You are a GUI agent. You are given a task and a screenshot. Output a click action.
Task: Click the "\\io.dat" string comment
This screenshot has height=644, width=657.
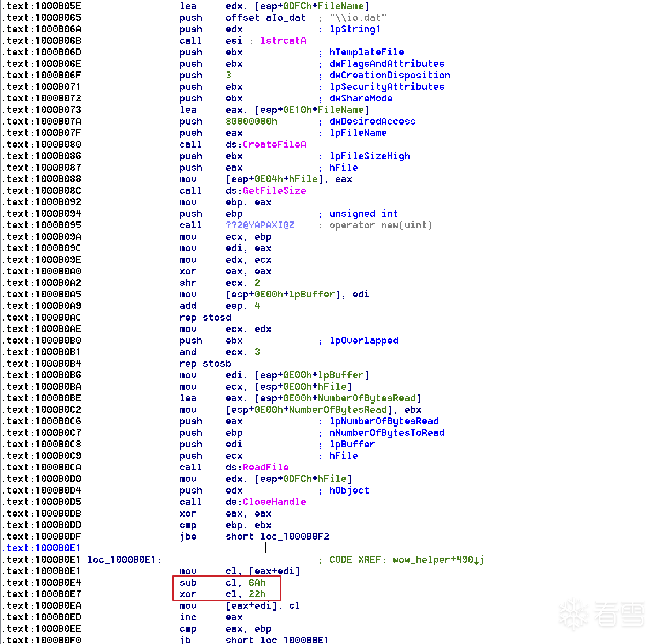click(x=358, y=18)
